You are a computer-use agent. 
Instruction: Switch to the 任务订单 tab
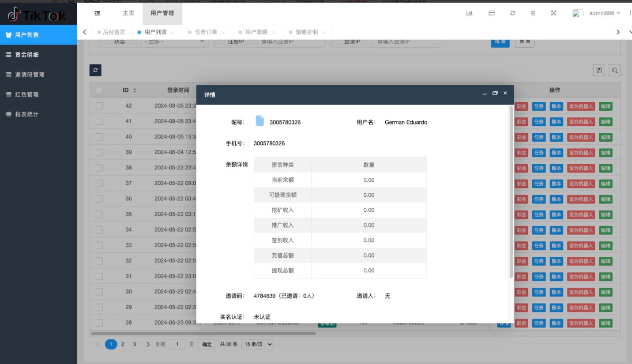[x=206, y=32]
